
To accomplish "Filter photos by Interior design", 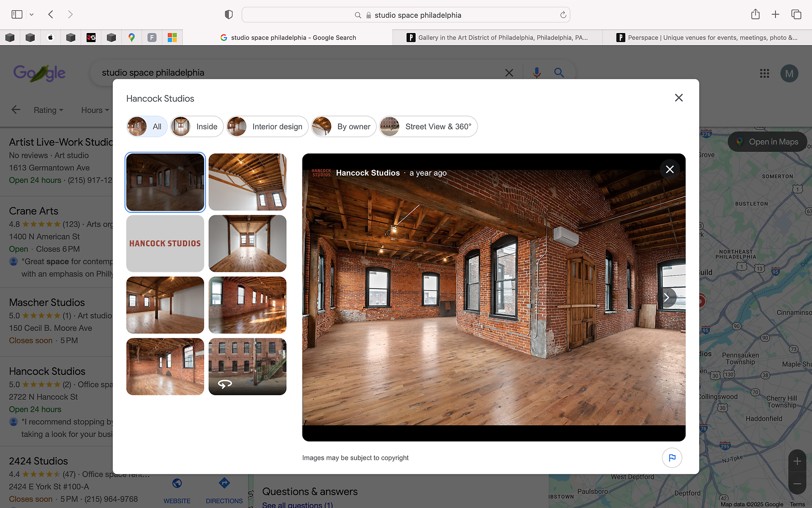I will pyautogui.click(x=267, y=126).
